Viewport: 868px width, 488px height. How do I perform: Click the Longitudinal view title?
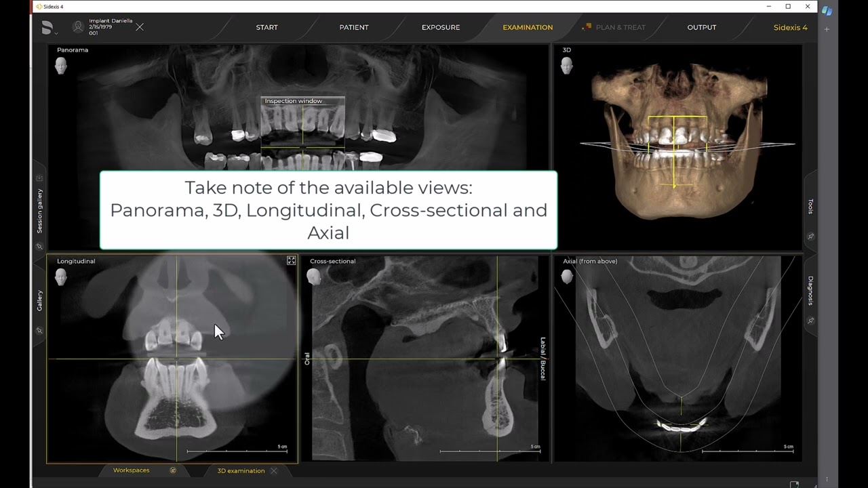76,261
